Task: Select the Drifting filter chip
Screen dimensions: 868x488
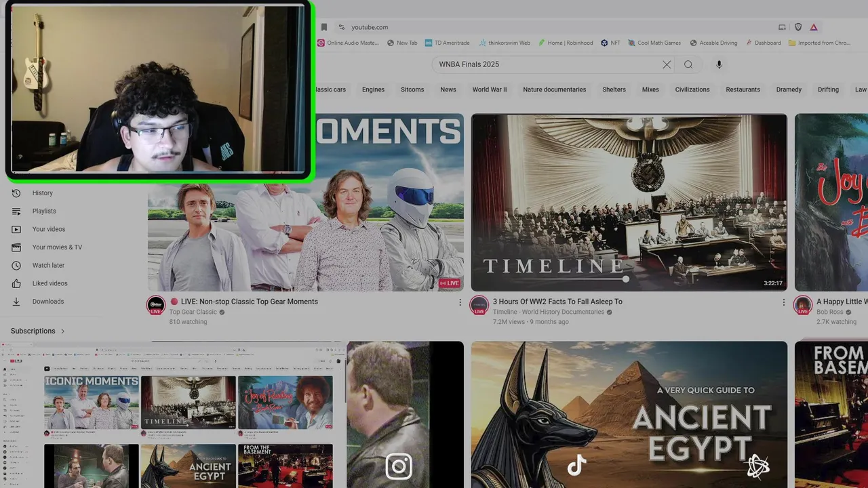Action: tap(828, 89)
